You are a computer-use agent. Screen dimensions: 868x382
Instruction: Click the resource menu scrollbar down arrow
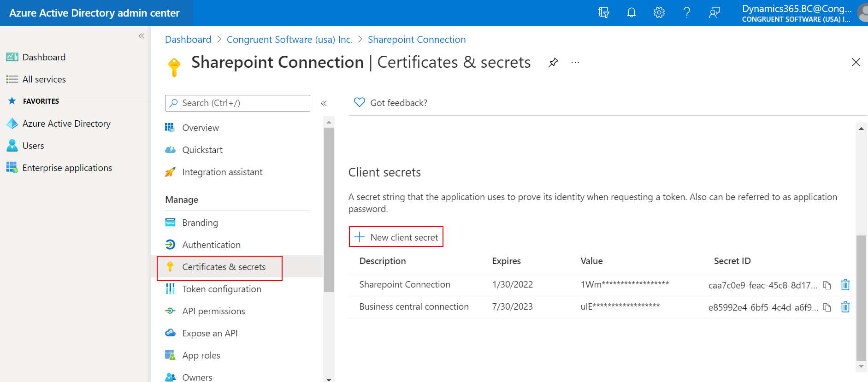(329, 379)
